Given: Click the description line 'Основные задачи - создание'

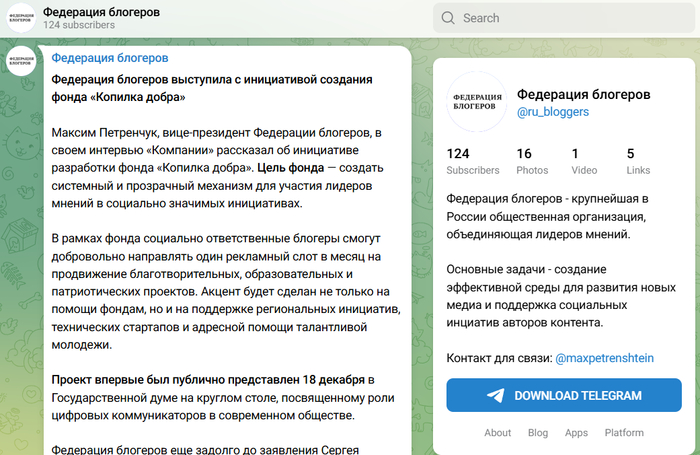Looking at the screenshot, I should click(526, 270).
